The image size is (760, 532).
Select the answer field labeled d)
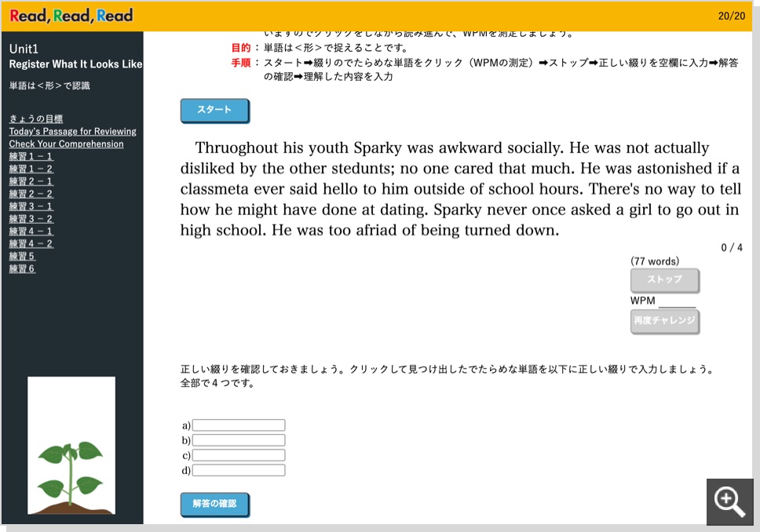pos(239,470)
